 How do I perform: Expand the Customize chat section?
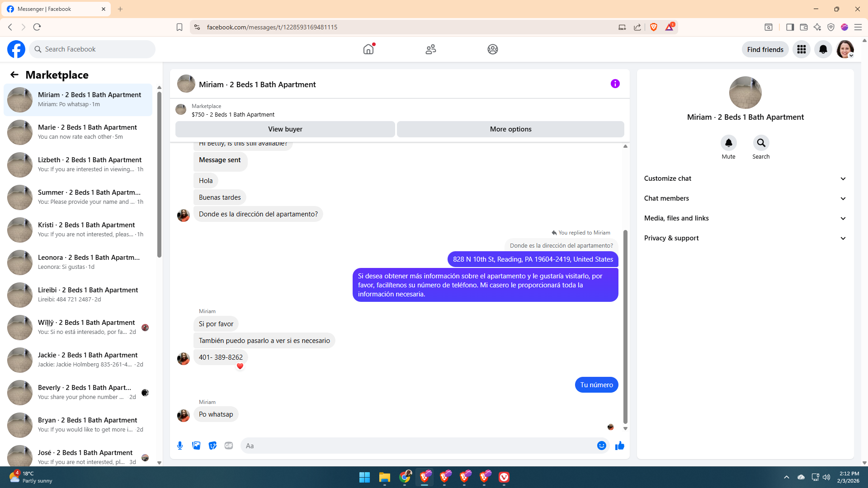click(x=745, y=178)
